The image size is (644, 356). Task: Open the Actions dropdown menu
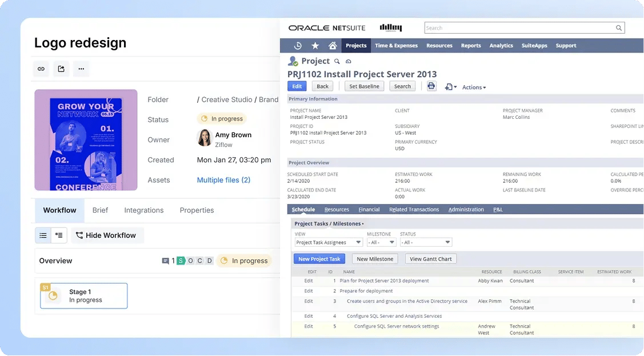click(474, 87)
